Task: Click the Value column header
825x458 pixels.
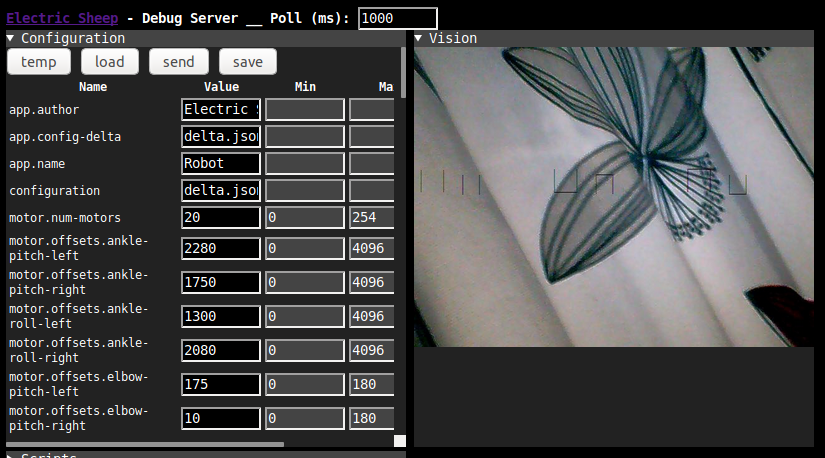Action: click(222, 87)
